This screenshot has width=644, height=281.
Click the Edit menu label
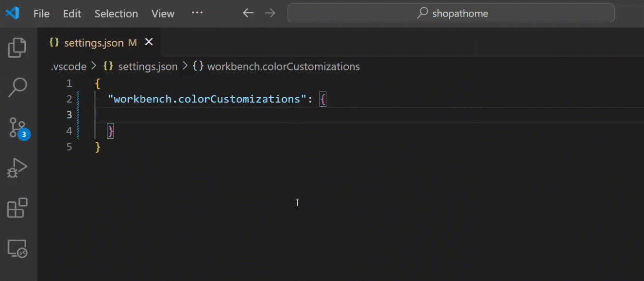pos(72,13)
